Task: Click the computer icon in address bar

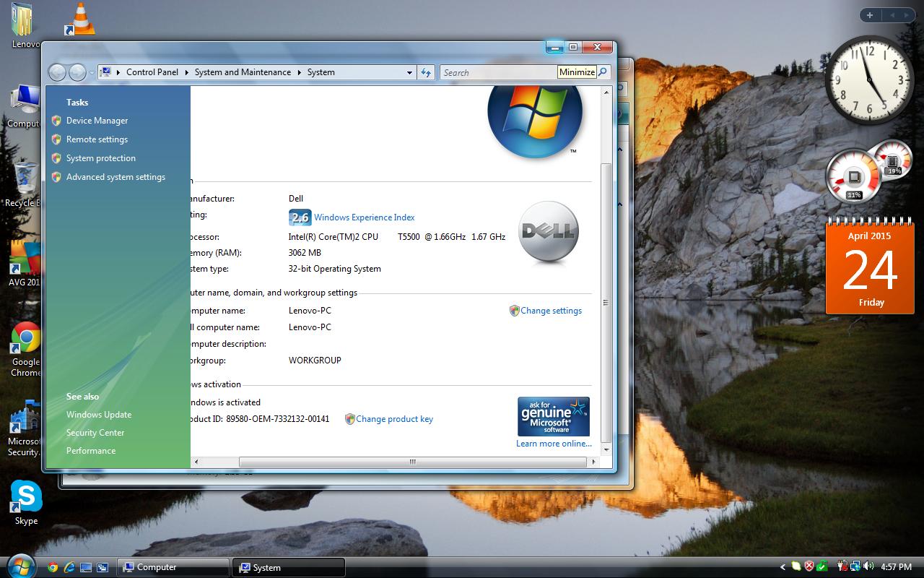Action: click(x=105, y=72)
